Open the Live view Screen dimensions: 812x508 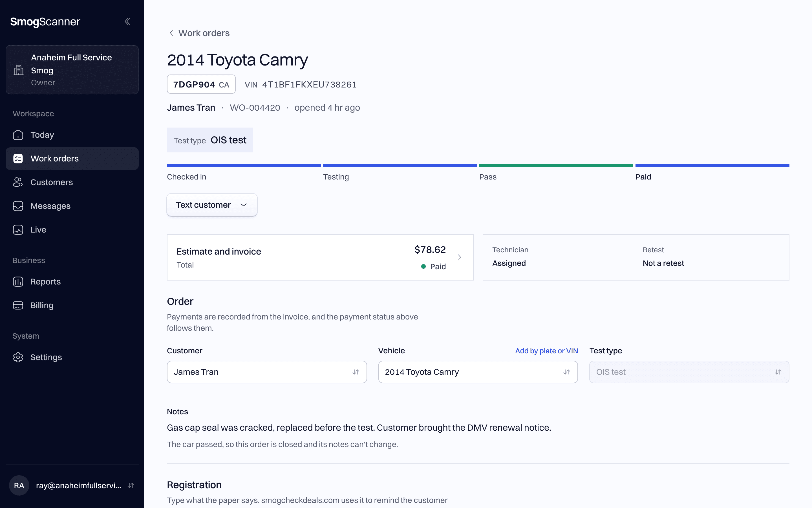coord(72,230)
